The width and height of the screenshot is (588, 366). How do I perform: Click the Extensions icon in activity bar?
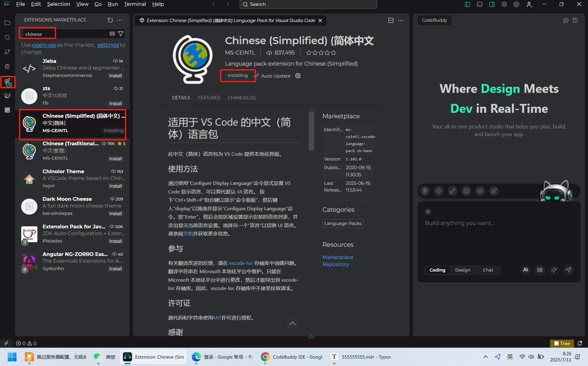point(8,82)
